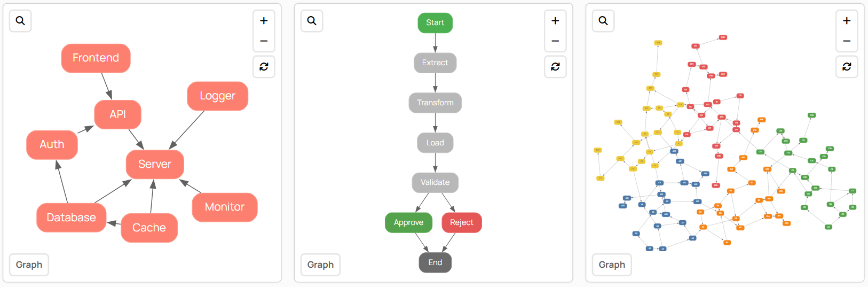868x287 pixels.
Task: Open search in the first graph panel
Action: point(20,21)
